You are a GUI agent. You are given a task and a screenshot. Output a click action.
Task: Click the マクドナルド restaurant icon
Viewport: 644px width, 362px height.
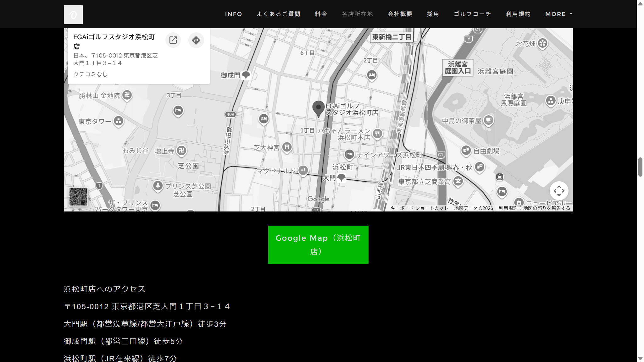(303, 171)
